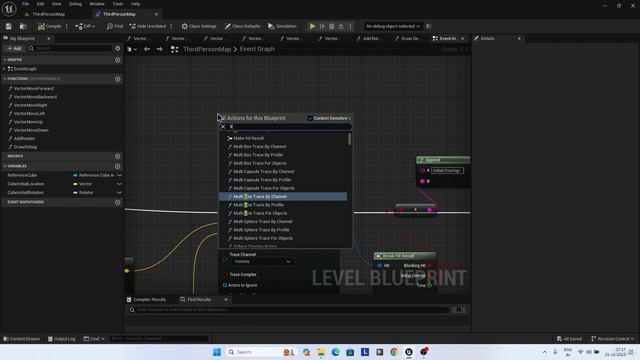This screenshot has width=640, height=360.
Task: Open the Tools menu
Action: (x=118, y=4)
